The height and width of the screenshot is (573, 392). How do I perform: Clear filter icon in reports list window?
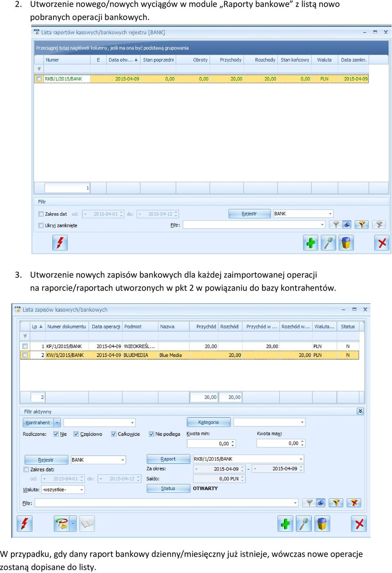[379, 224]
